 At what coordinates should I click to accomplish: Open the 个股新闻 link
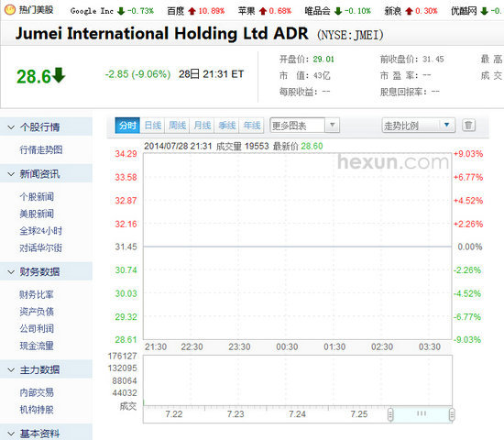point(37,196)
